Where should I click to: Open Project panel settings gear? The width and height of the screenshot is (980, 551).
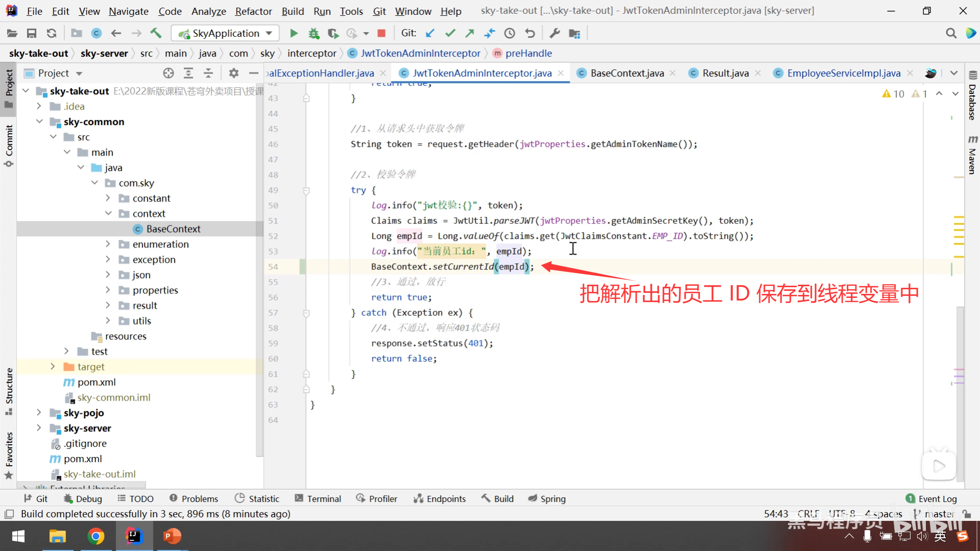point(234,73)
